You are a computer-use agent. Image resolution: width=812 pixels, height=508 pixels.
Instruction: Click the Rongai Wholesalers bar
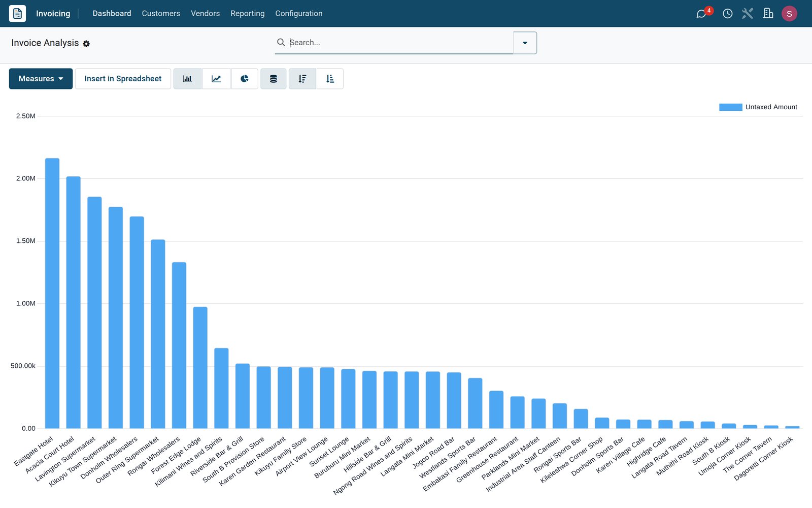[x=179, y=345]
